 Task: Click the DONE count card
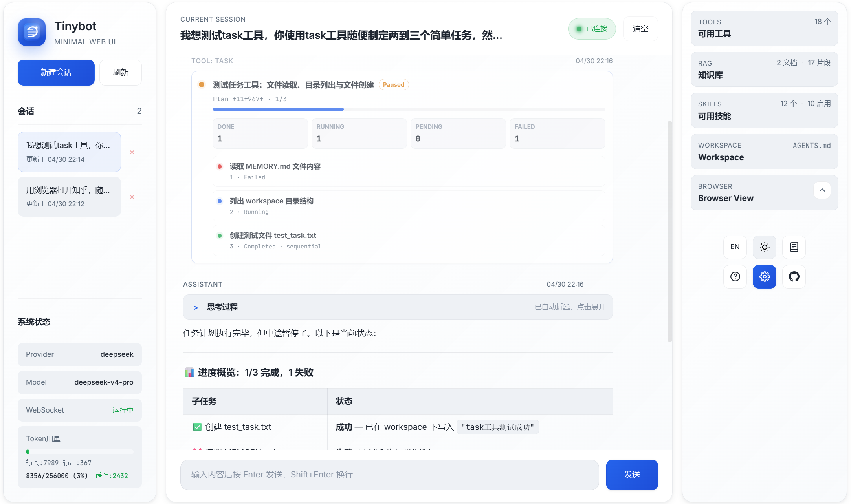coord(260,133)
